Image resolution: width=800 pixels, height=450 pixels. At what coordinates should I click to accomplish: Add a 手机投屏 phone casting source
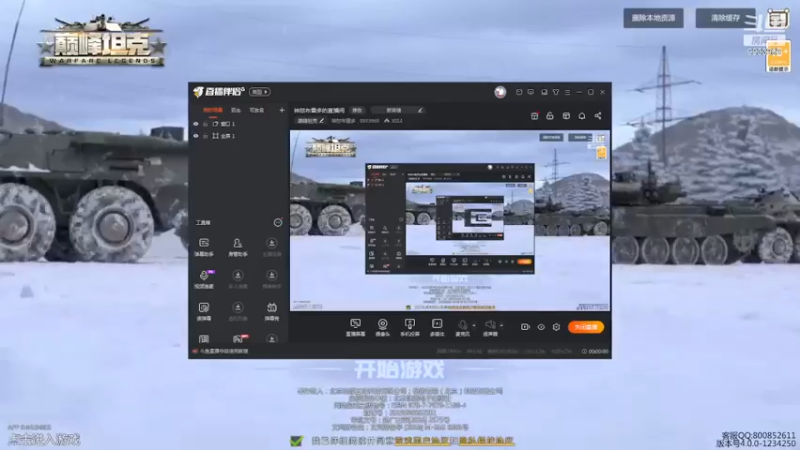click(410, 327)
